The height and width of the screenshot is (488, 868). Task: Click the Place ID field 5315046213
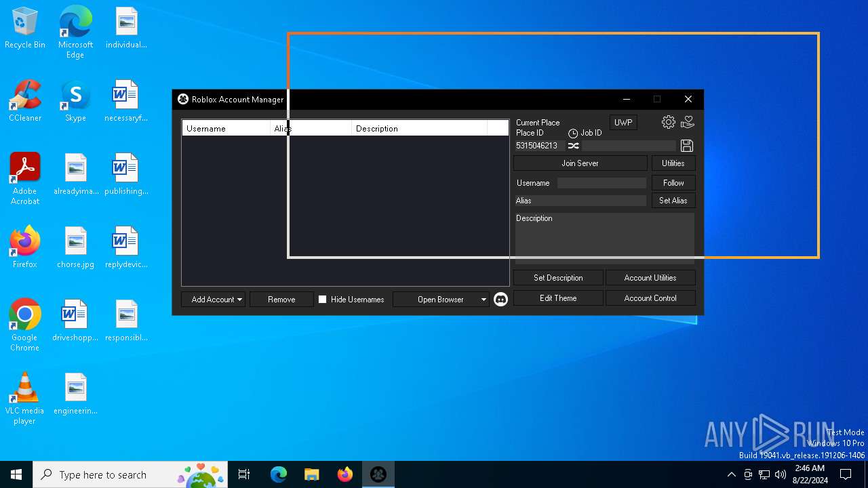click(540, 146)
